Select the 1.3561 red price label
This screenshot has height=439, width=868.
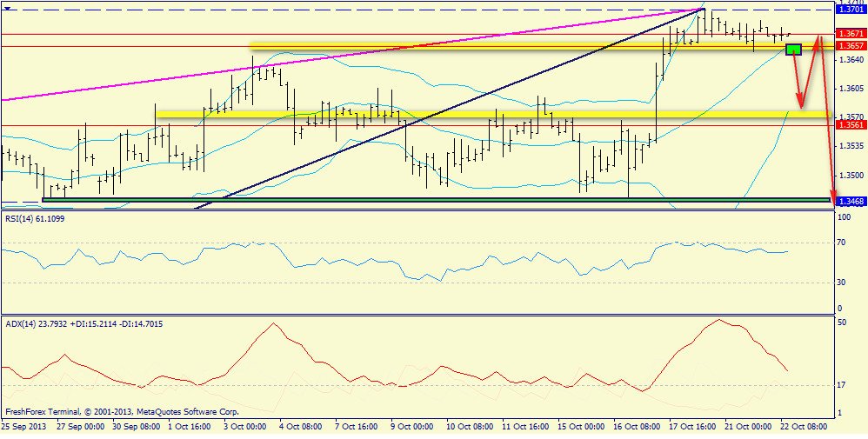click(851, 126)
